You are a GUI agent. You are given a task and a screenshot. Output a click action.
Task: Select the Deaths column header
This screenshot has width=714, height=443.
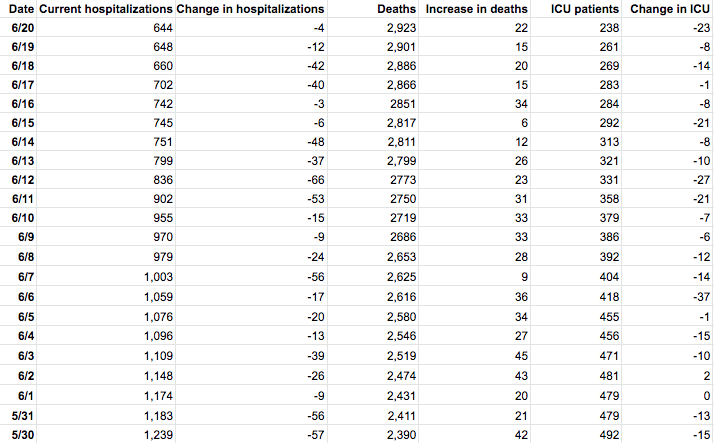click(397, 9)
